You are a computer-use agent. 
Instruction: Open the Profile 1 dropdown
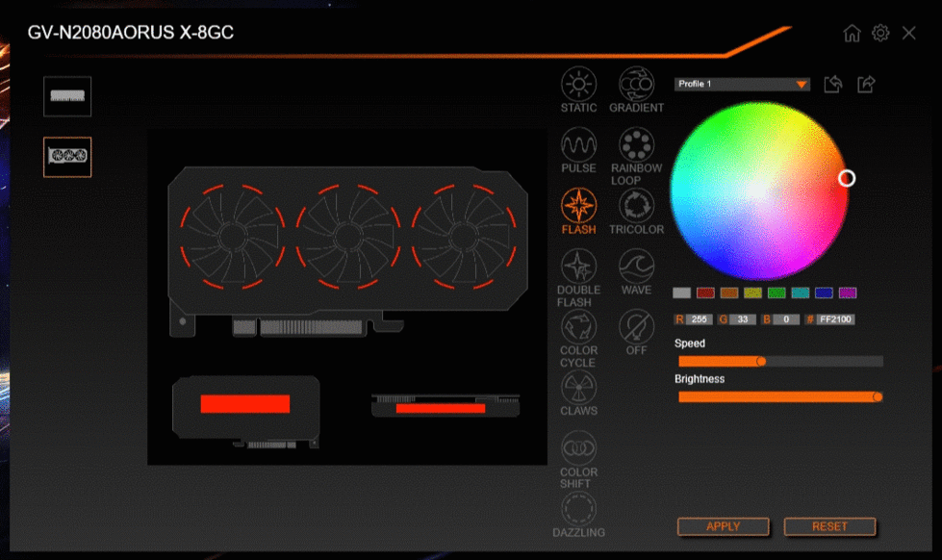tap(801, 84)
